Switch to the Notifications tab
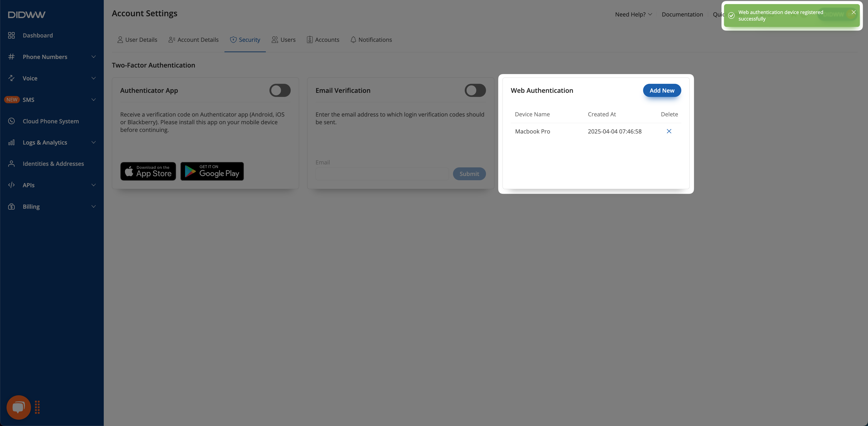Viewport: 868px width, 426px height. tap(371, 40)
